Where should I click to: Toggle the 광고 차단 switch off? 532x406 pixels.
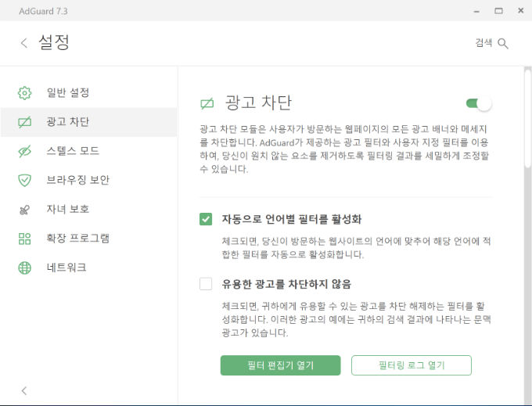(x=479, y=103)
